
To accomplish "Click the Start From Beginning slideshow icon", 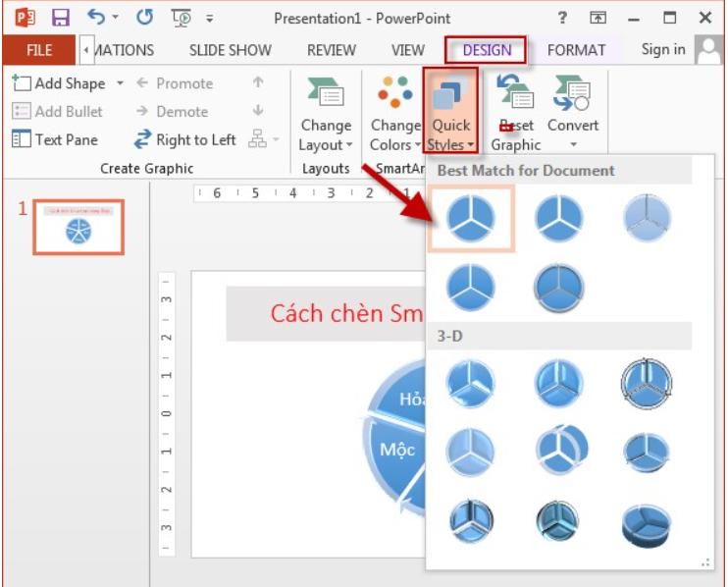I will (x=182, y=18).
